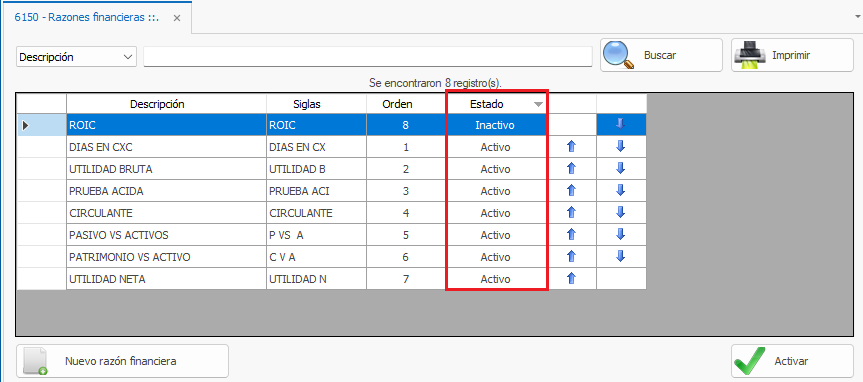Close the Razones financieras tab

(177, 18)
